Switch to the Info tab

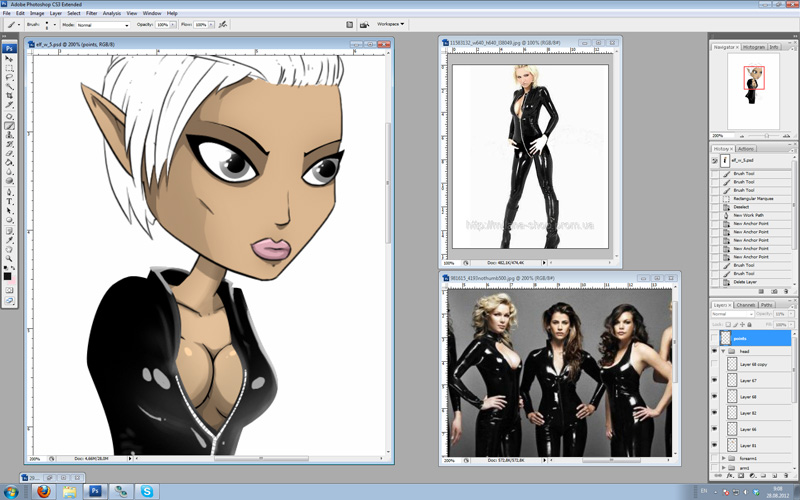click(774, 47)
